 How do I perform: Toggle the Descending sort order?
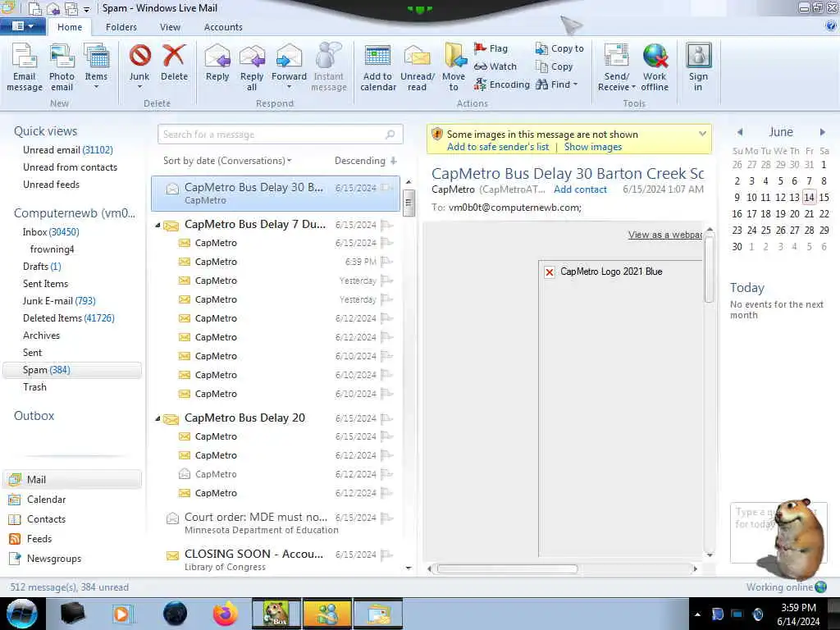click(365, 161)
